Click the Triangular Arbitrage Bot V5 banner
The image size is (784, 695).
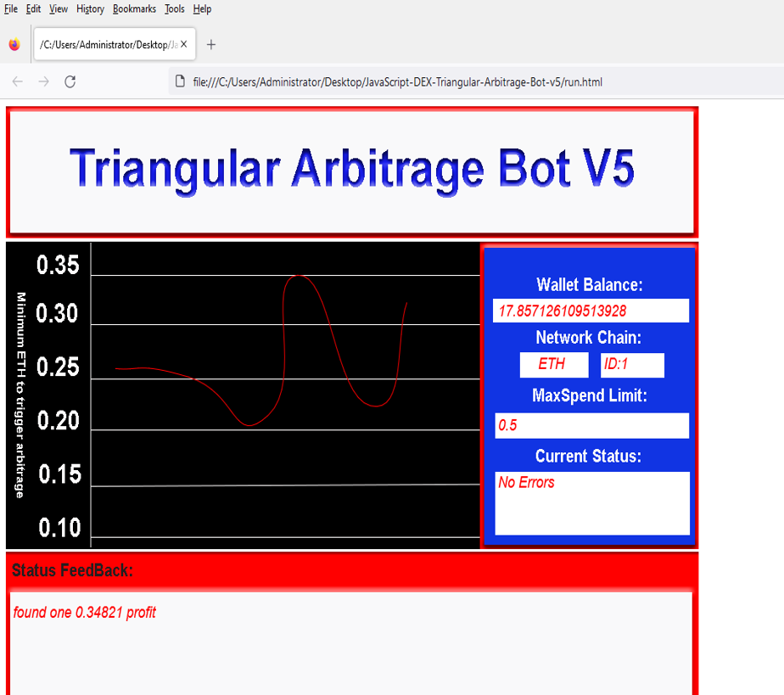pos(350,169)
